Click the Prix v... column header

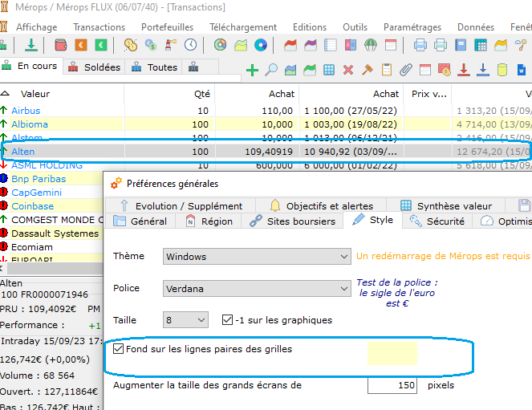tap(428, 94)
